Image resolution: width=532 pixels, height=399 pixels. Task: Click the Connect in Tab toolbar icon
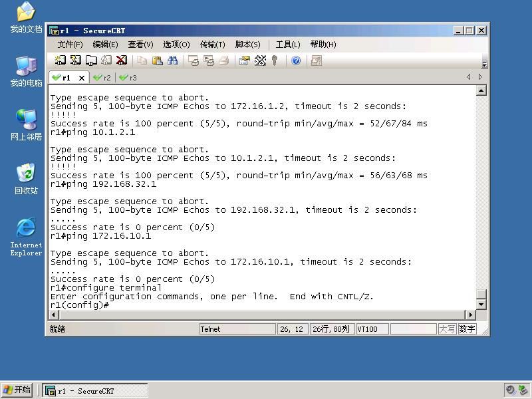point(91,61)
